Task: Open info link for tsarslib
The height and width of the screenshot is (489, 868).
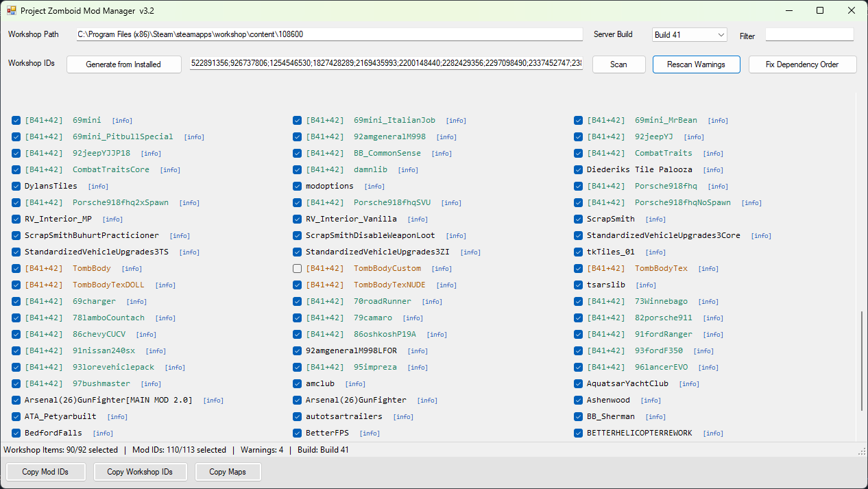Action: [646, 285]
